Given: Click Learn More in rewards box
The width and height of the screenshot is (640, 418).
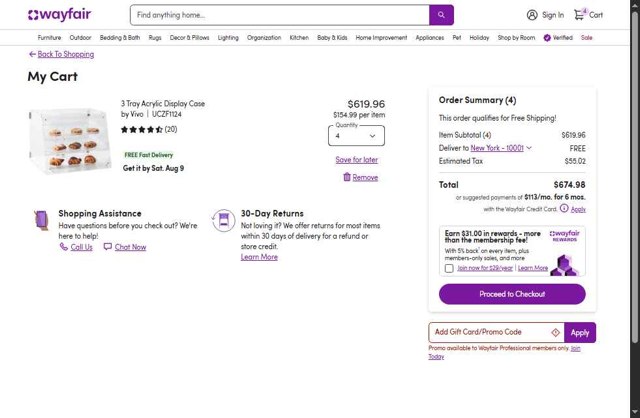Looking at the screenshot, I should pyautogui.click(x=533, y=268).
